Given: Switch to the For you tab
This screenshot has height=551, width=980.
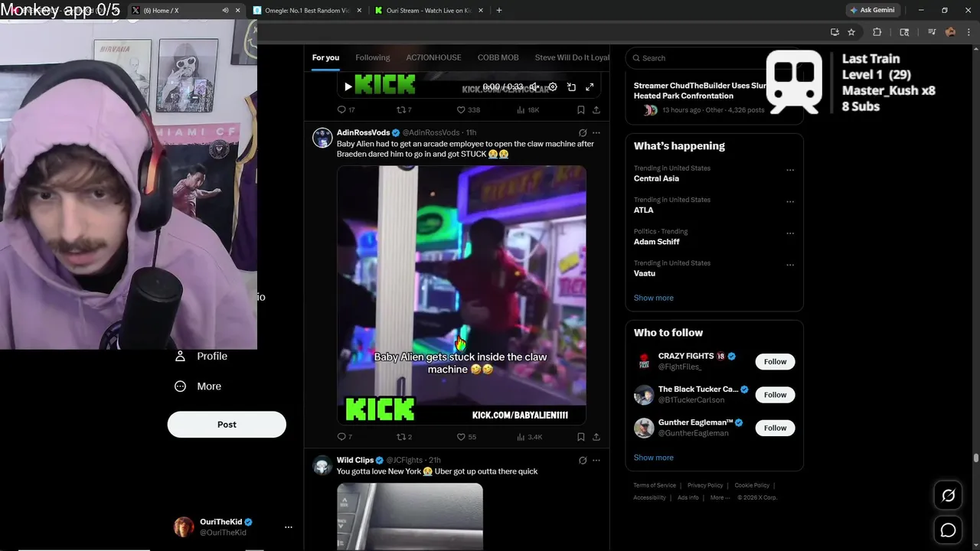Looking at the screenshot, I should tap(325, 57).
